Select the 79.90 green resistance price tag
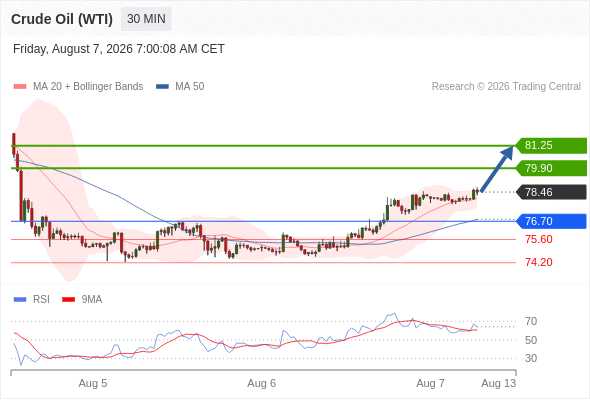 551,168
